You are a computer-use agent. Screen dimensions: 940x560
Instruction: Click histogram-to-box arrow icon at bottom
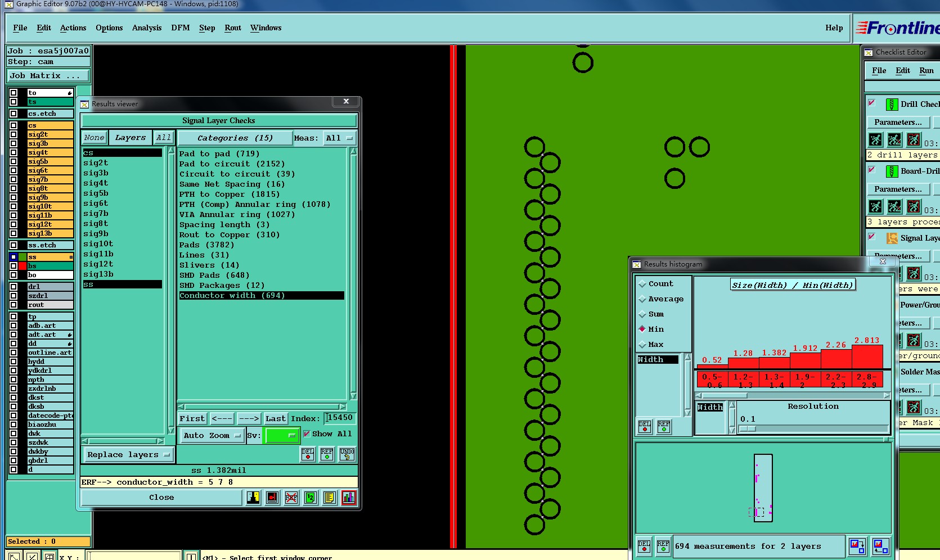857,547
